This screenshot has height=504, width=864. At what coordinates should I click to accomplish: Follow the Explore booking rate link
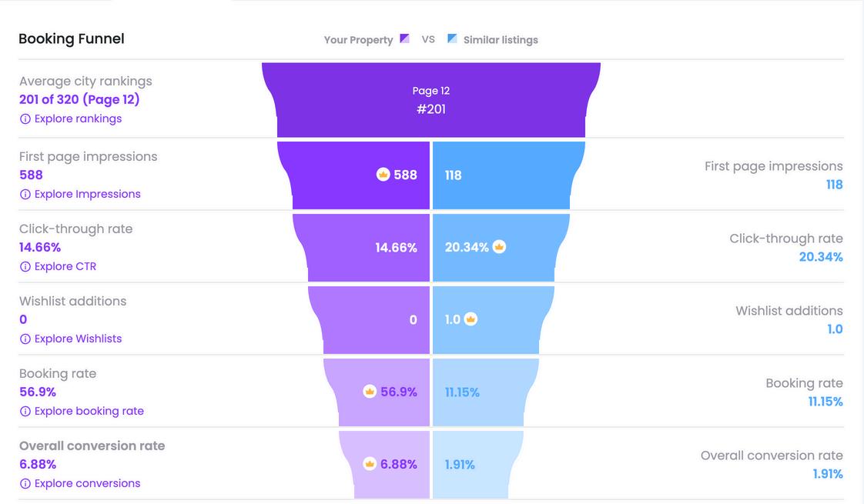(89, 412)
